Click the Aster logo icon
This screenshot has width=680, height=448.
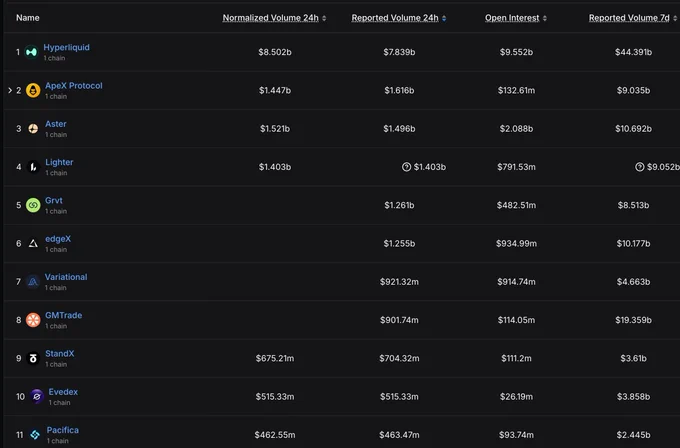click(33, 128)
